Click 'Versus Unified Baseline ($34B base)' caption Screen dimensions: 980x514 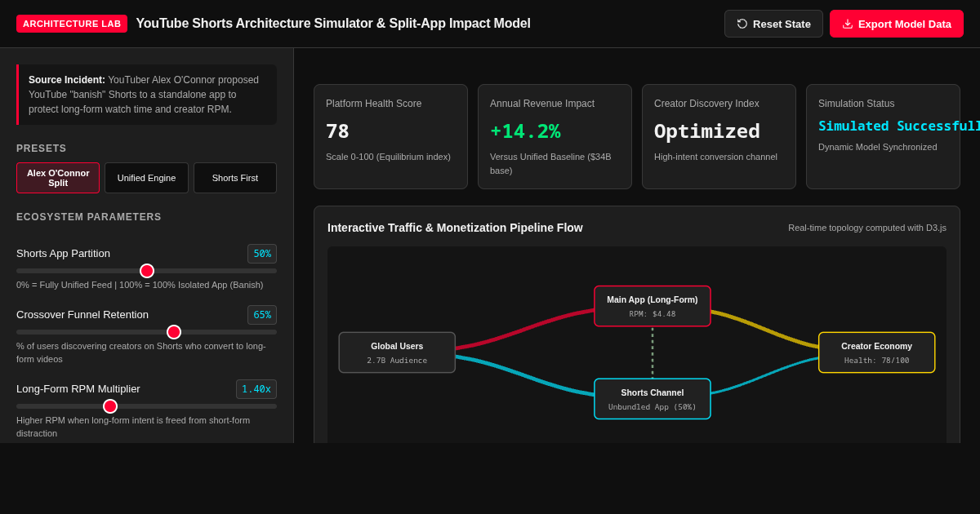[550, 163]
